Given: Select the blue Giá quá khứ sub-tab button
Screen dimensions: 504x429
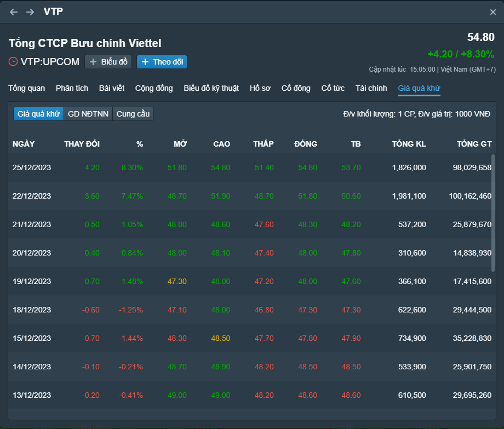Looking at the screenshot, I should (38, 114).
